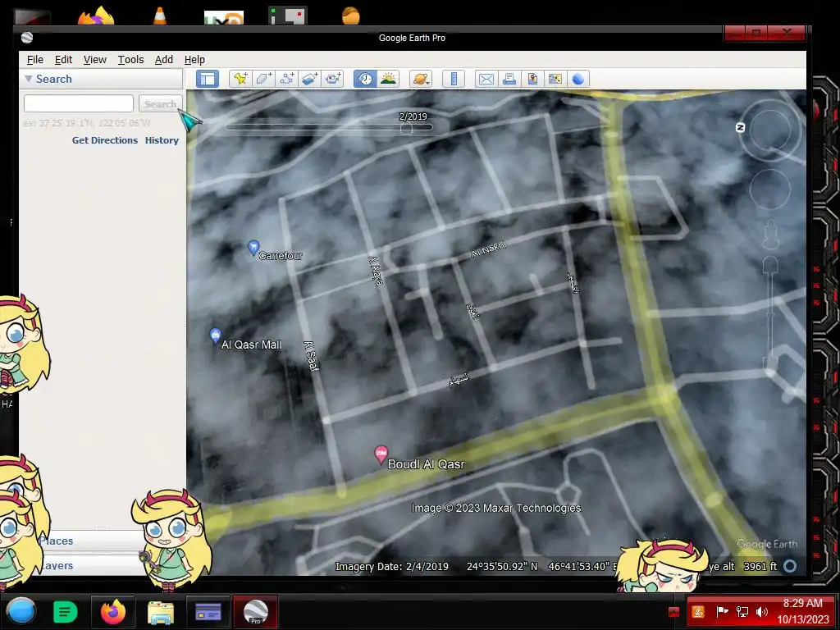Screen dimensions: 840x630
Task: Open the planet switcher dropdown
Action: (x=421, y=80)
